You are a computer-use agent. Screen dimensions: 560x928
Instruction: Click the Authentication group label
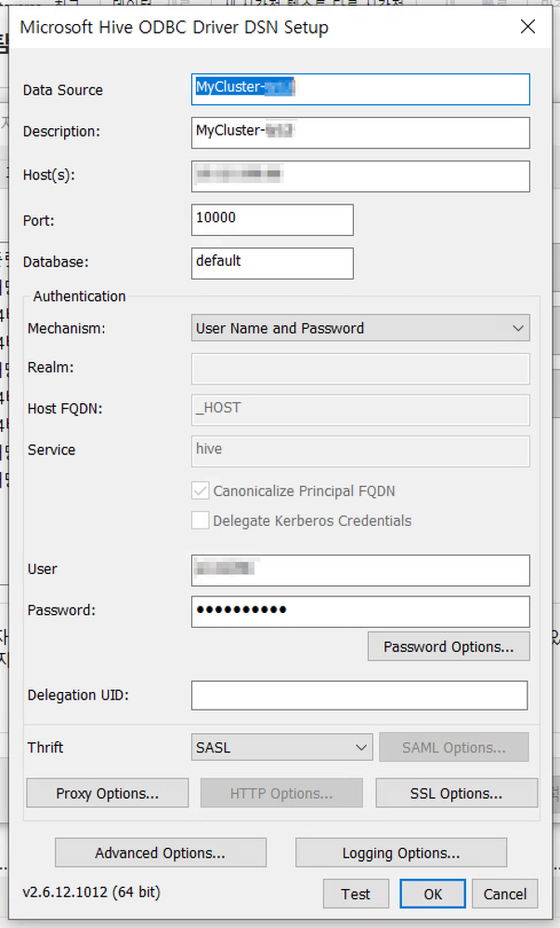(79, 296)
